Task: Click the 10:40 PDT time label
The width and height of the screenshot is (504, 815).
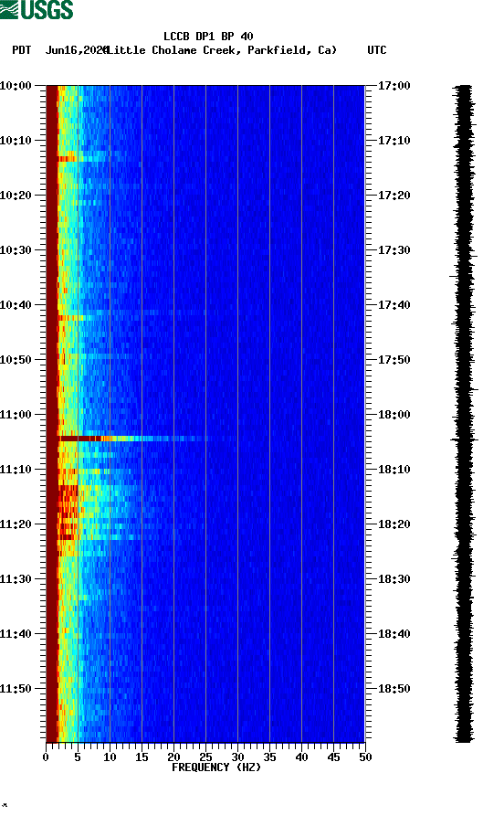Action: click(x=16, y=305)
